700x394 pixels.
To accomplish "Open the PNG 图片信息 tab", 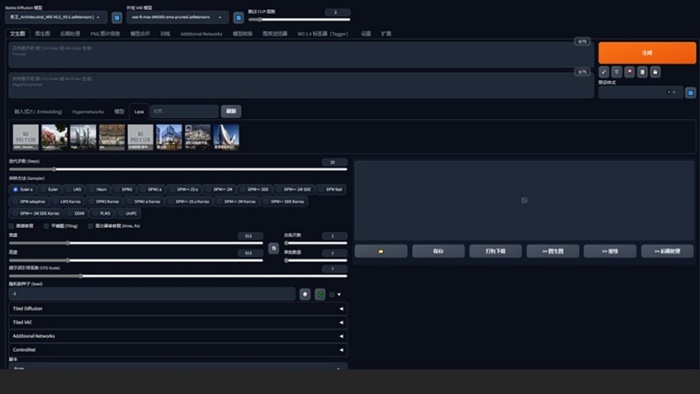I will pyautogui.click(x=105, y=34).
